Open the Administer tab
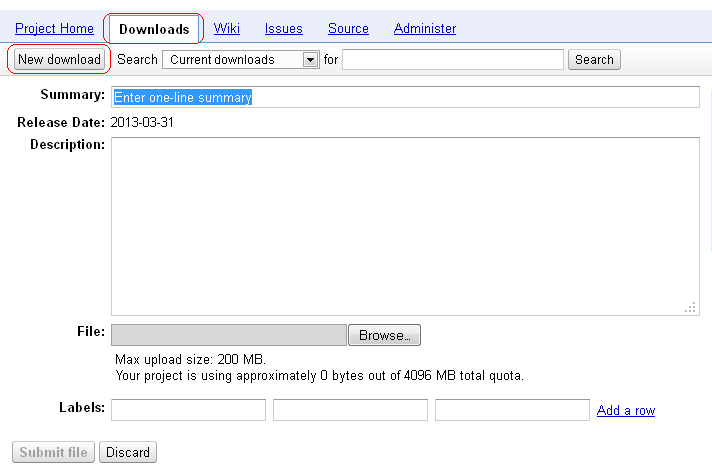Image resolution: width=712 pixels, height=476 pixels. (x=425, y=29)
